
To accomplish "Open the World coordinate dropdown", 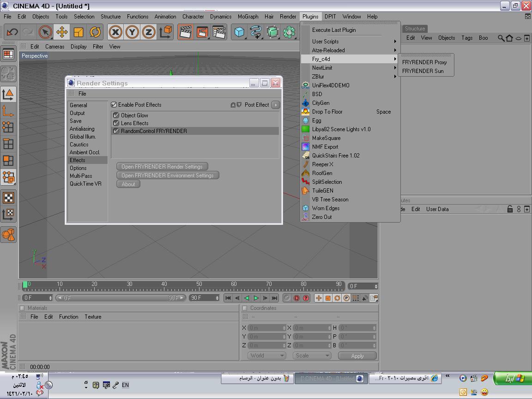I will [x=266, y=356].
